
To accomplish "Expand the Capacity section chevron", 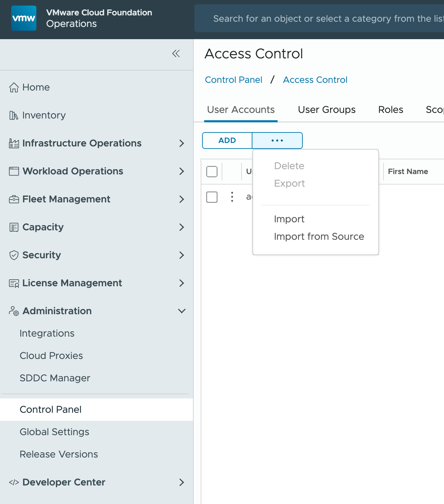I will [181, 227].
